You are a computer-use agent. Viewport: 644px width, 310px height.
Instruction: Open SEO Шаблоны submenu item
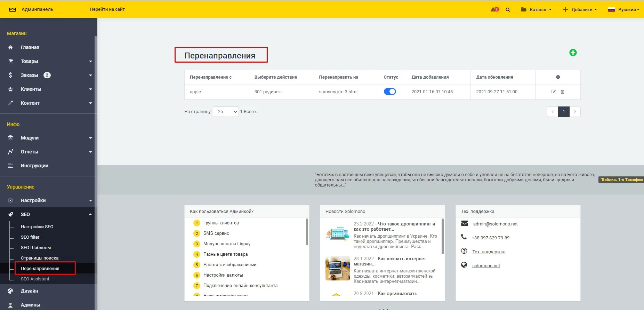coord(36,247)
